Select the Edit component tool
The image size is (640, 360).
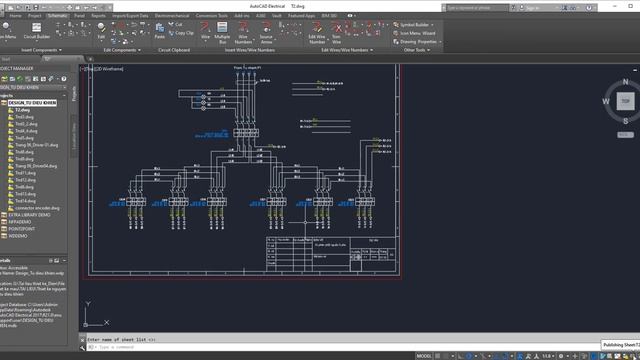(101, 31)
